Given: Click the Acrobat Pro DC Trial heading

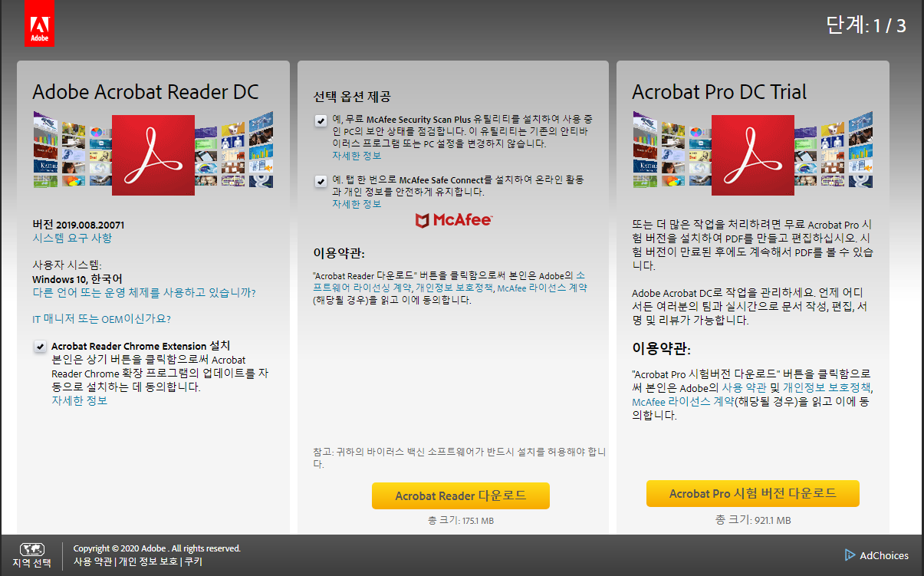Looking at the screenshot, I should pos(719,92).
